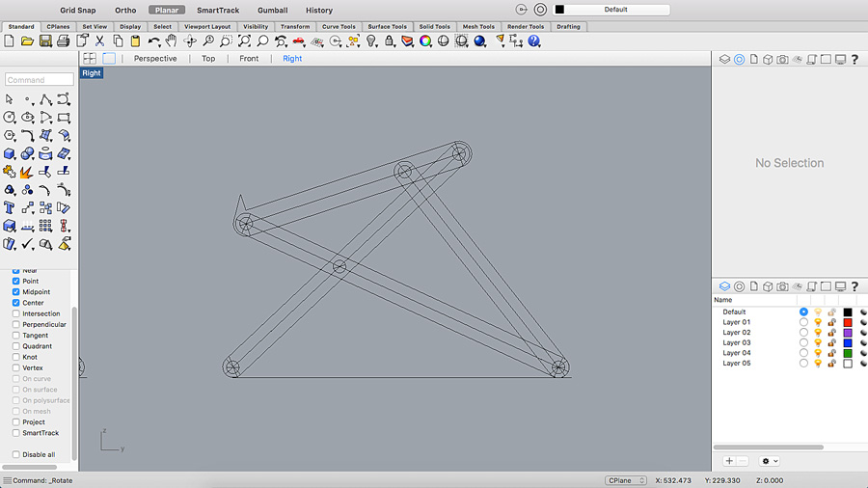
Task: Enable the Perpendicular osnap
Action: (x=16, y=324)
